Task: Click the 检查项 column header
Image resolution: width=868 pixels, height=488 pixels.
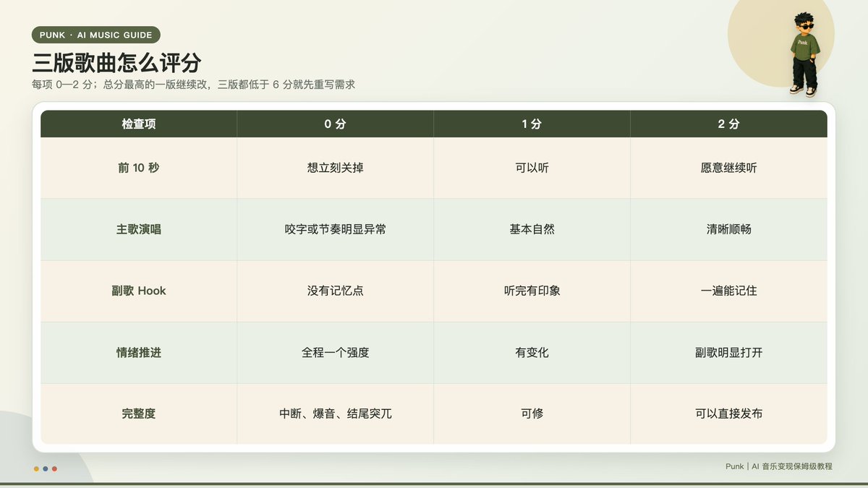Action: point(139,124)
